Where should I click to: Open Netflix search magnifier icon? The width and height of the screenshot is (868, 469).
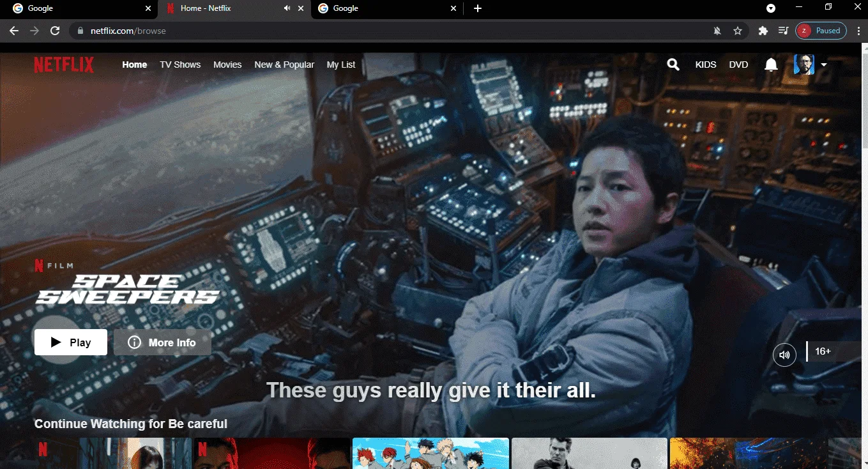click(x=673, y=65)
